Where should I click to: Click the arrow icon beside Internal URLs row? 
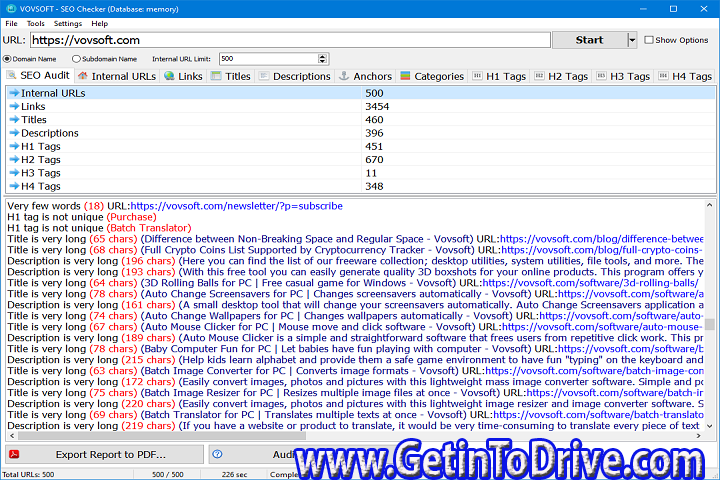14,93
